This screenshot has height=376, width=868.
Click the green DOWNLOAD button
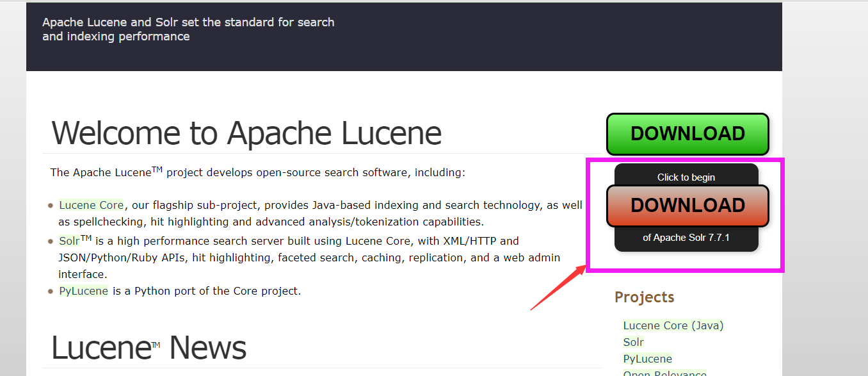pos(687,134)
